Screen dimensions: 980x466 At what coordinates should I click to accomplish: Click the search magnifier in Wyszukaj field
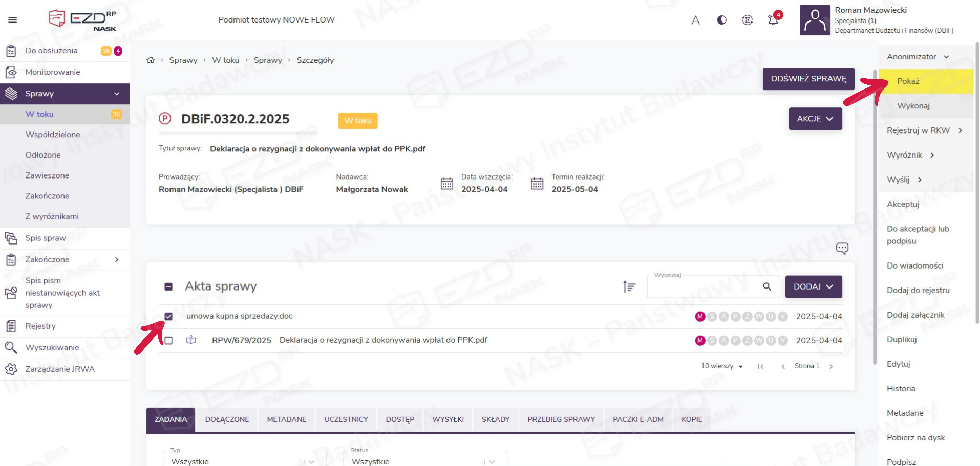point(767,286)
